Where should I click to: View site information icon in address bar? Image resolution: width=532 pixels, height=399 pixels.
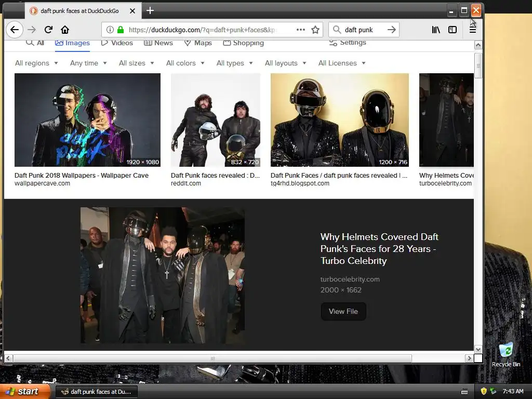point(110,30)
